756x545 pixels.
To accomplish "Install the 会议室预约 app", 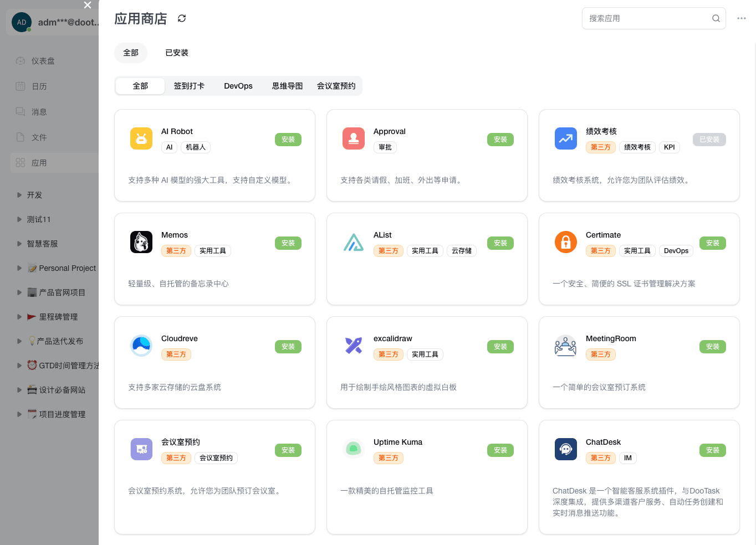I will click(288, 450).
